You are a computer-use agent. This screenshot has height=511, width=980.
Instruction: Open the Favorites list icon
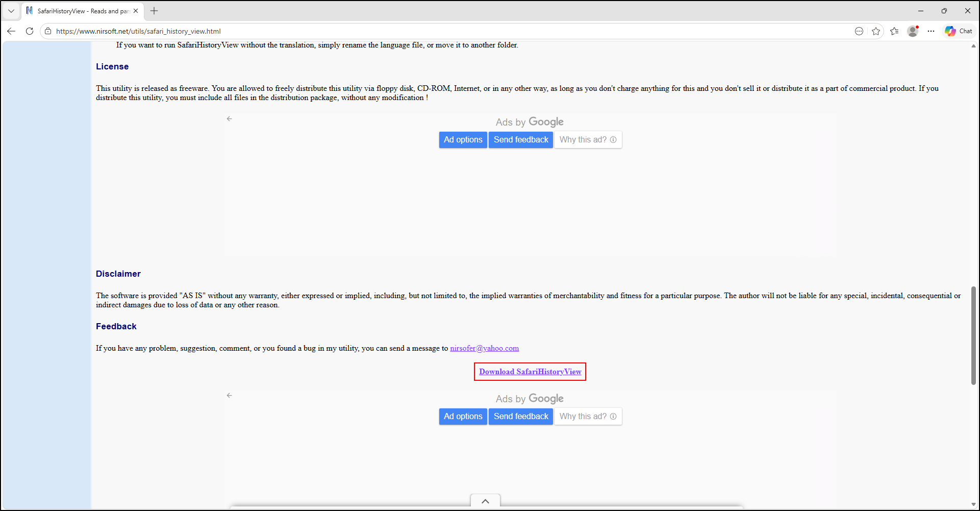tap(894, 31)
